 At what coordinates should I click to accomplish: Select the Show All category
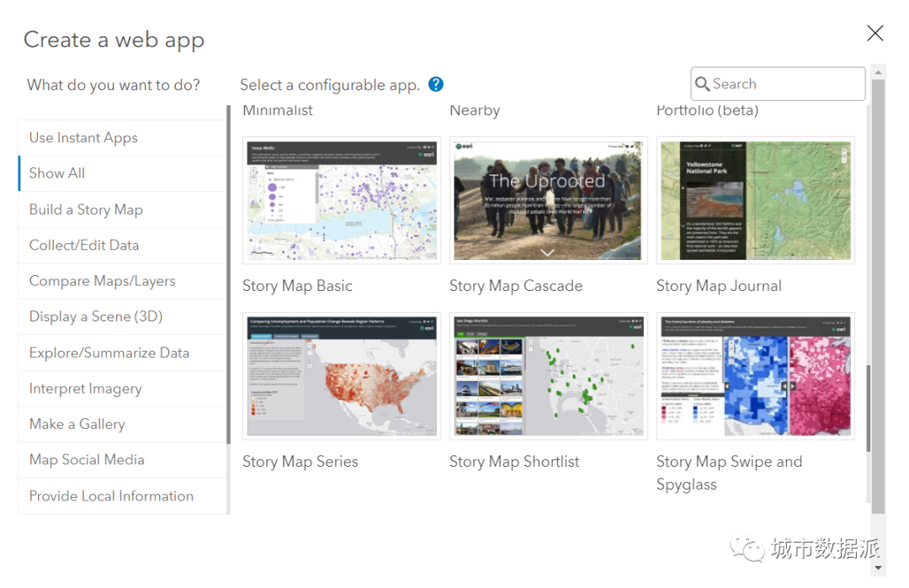122,173
